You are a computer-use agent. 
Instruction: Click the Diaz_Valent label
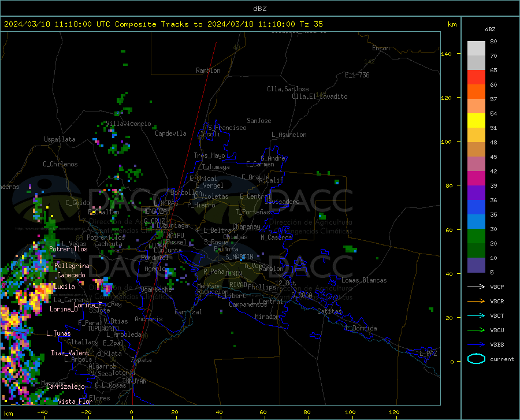click(70, 353)
